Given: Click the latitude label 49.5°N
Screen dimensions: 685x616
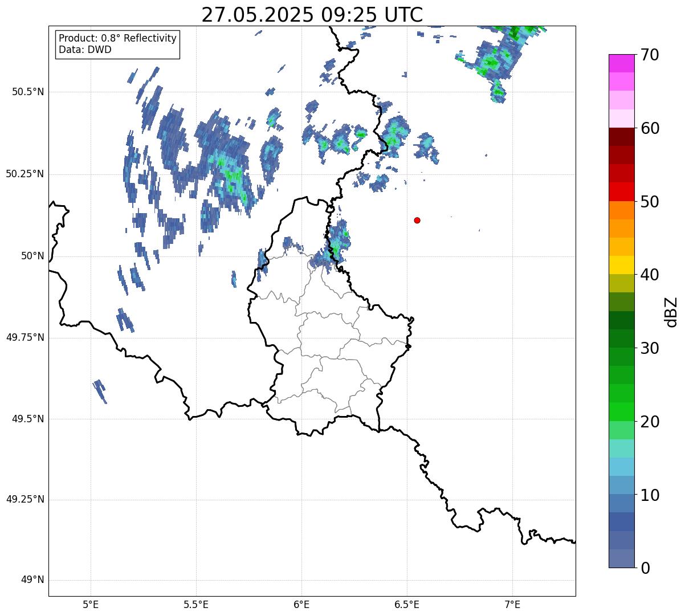Looking at the screenshot, I should click(28, 419).
